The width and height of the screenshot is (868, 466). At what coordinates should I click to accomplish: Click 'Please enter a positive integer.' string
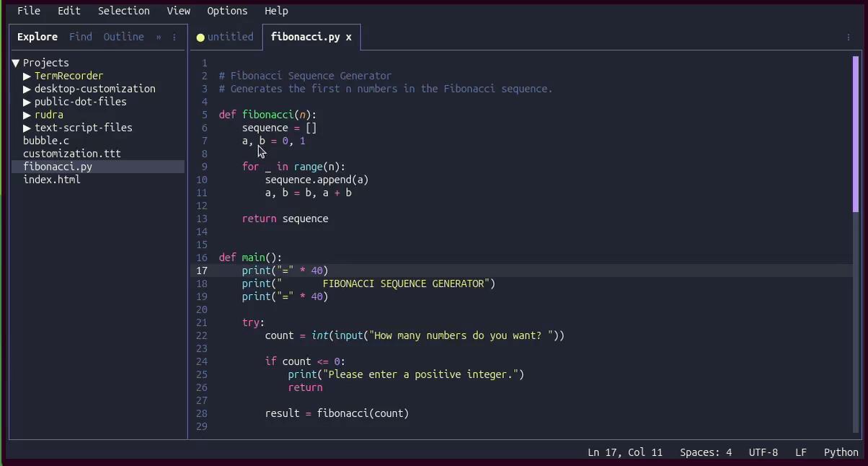420,374
